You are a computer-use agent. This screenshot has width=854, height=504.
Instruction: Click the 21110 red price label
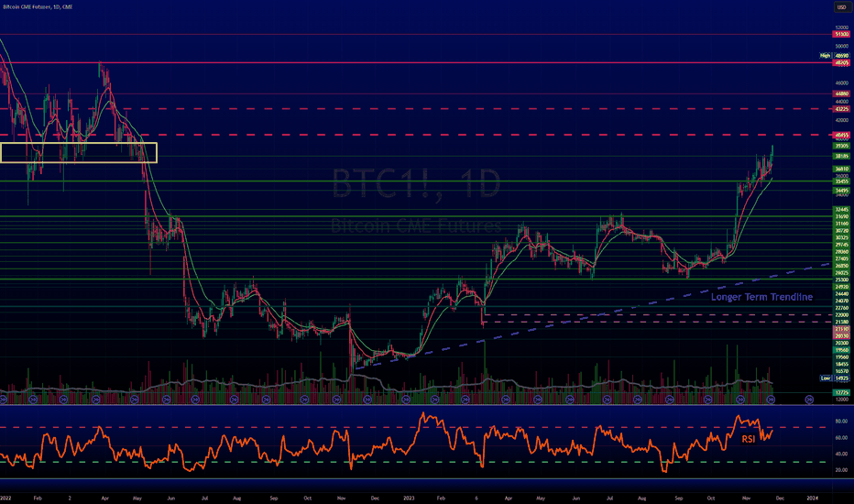842,329
